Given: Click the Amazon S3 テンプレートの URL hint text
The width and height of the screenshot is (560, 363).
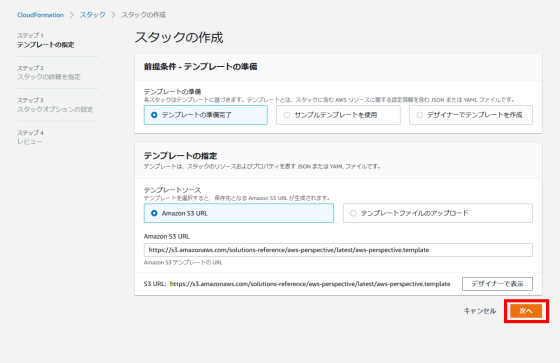Looking at the screenshot, I should pos(183,263).
